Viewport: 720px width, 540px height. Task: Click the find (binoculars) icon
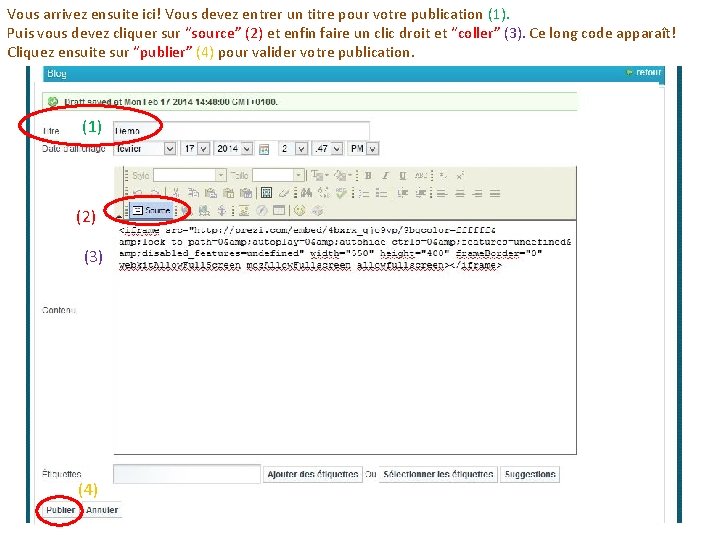click(x=306, y=193)
